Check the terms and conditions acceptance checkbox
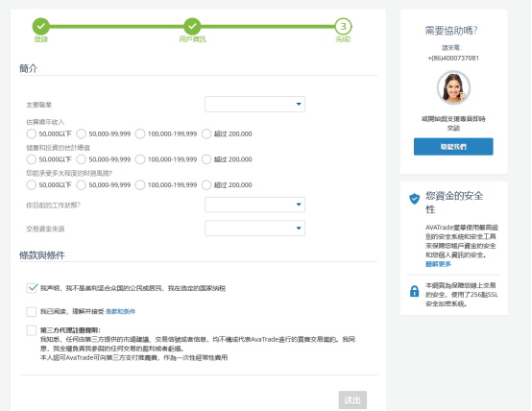The height and width of the screenshot is (411, 532). 32,311
